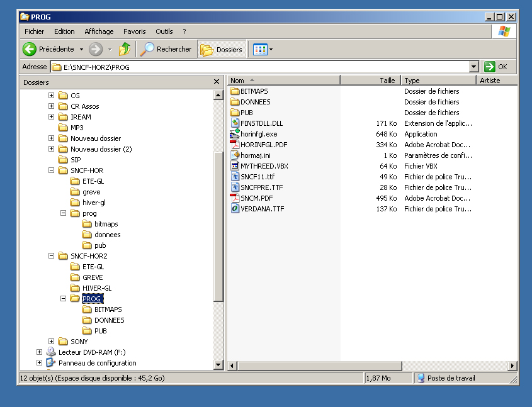The width and height of the screenshot is (532, 407).
Task: Sort files by the Type column header
Action: pyautogui.click(x=439, y=81)
